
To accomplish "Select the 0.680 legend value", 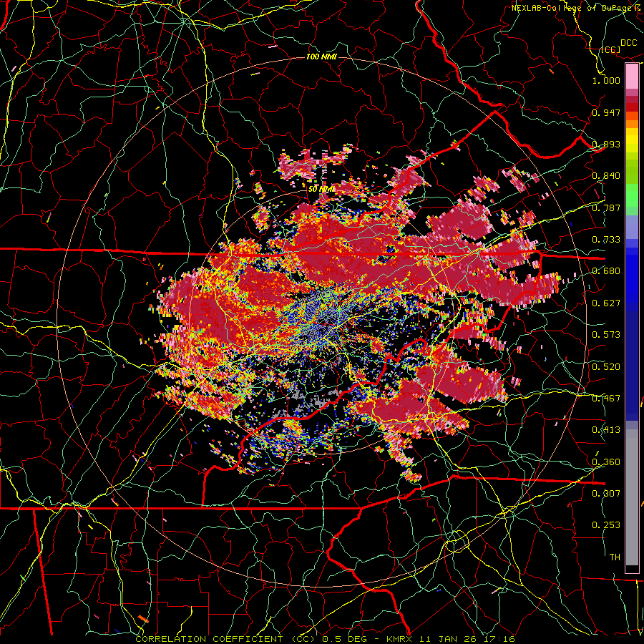I will pyautogui.click(x=606, y=271).
